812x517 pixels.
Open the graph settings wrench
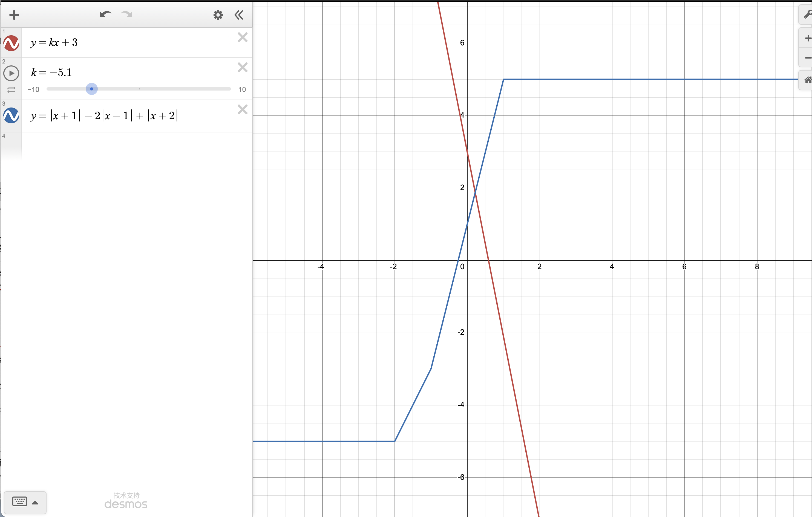(807, 15)
